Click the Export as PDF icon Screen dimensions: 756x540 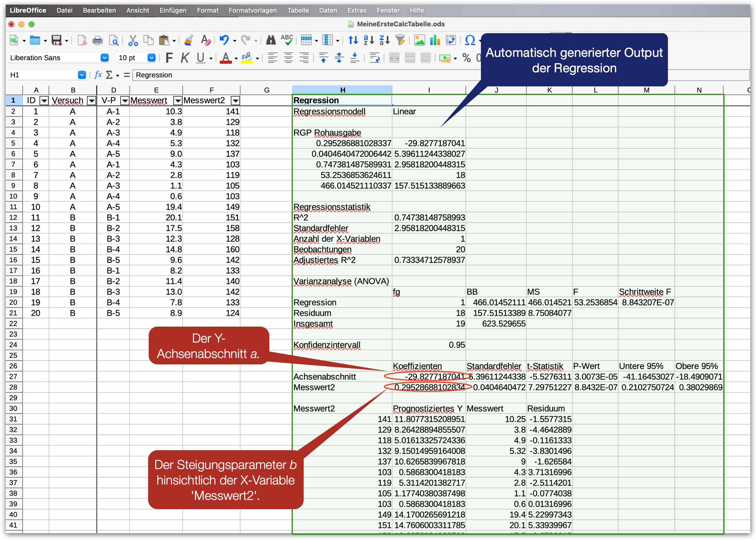click(82, 41)
